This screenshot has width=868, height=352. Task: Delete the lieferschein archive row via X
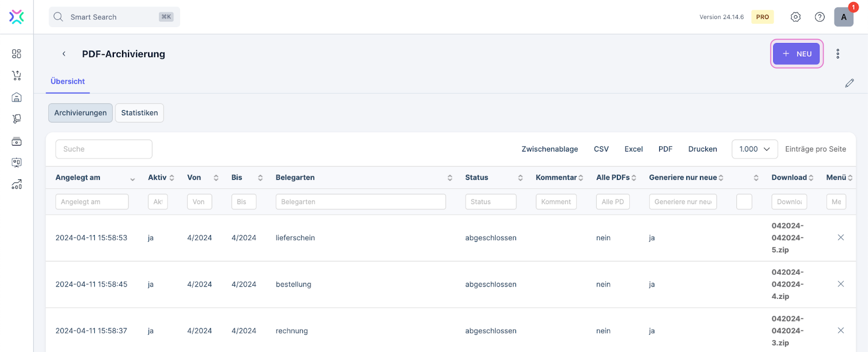(x=840, y=237)
